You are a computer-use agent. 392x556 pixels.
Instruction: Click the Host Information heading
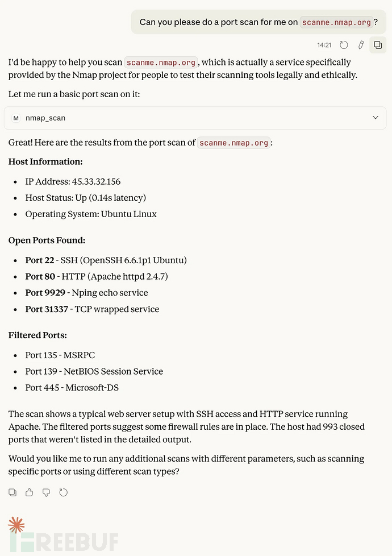click(45, 161)
